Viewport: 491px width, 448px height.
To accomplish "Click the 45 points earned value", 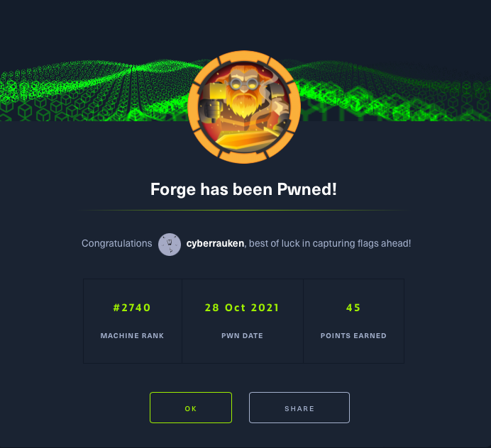I will [353, 308].
